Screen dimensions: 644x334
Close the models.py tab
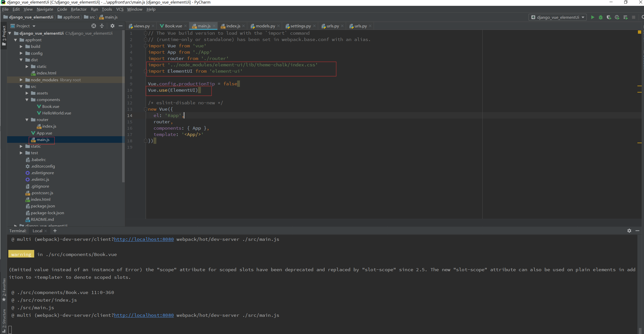point(278,26)
